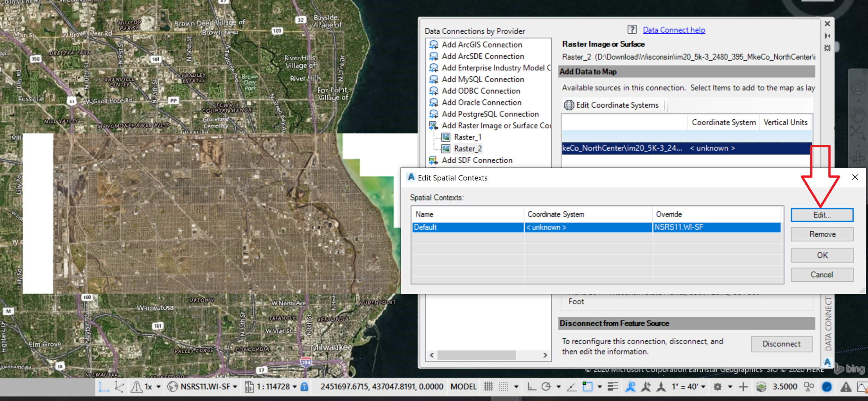The width and height of the screenshot is (868, 401).
Task: Toggle grid display in status bar
Action: (488, 386)
